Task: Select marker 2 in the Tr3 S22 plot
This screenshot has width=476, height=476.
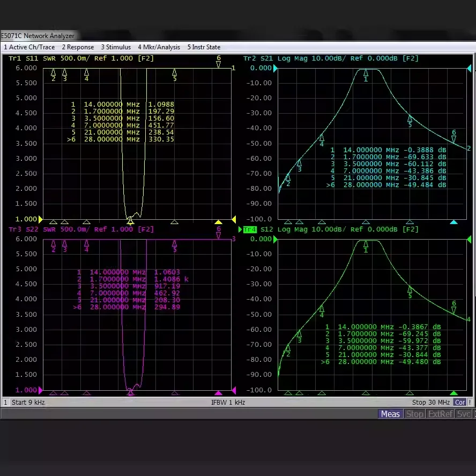Action: [x=53, y=244]
